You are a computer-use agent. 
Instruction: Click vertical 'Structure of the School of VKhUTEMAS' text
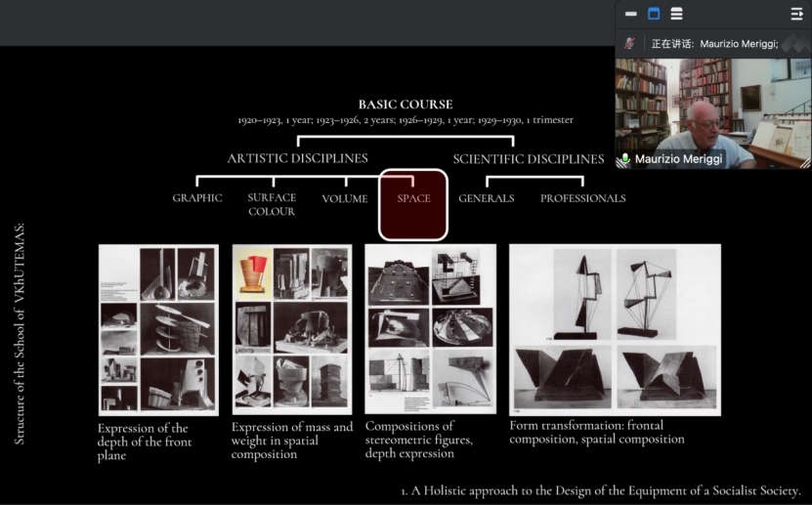pos(20,334)
